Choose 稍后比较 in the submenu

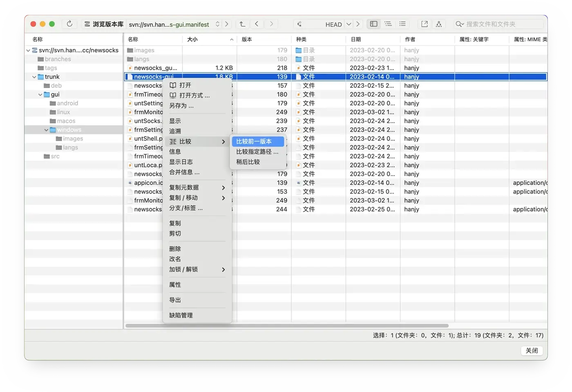point(258,162)
